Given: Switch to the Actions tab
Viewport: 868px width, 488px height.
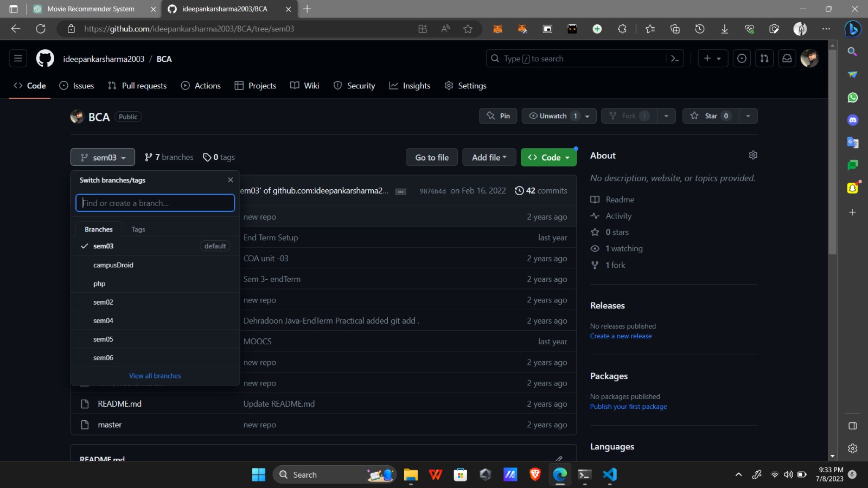Looking at the screenshot, I should click(201, 86).
